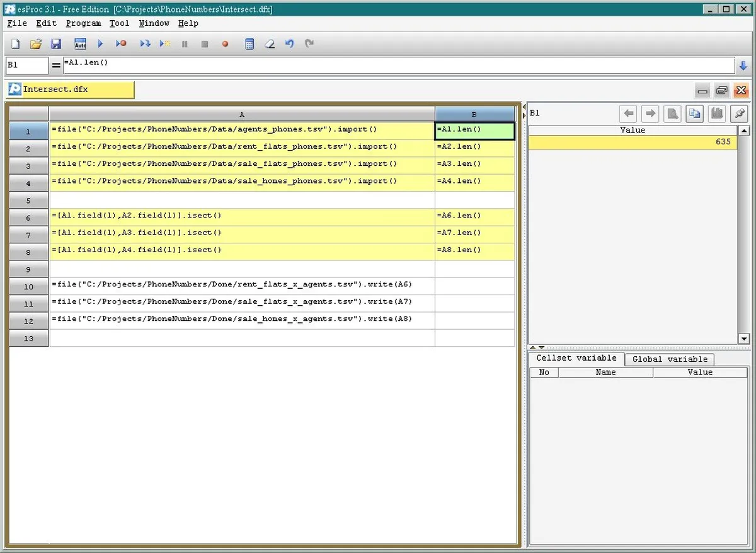Select row header 13
Screen dimensions: 756x553
[x=29, y=338]
